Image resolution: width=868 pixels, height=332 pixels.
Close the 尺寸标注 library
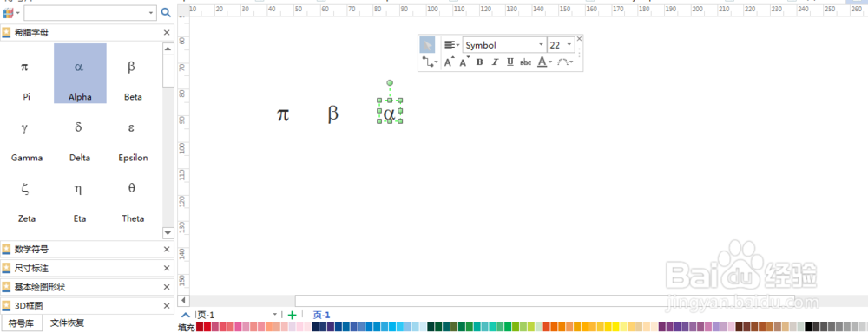click(167, 268)
